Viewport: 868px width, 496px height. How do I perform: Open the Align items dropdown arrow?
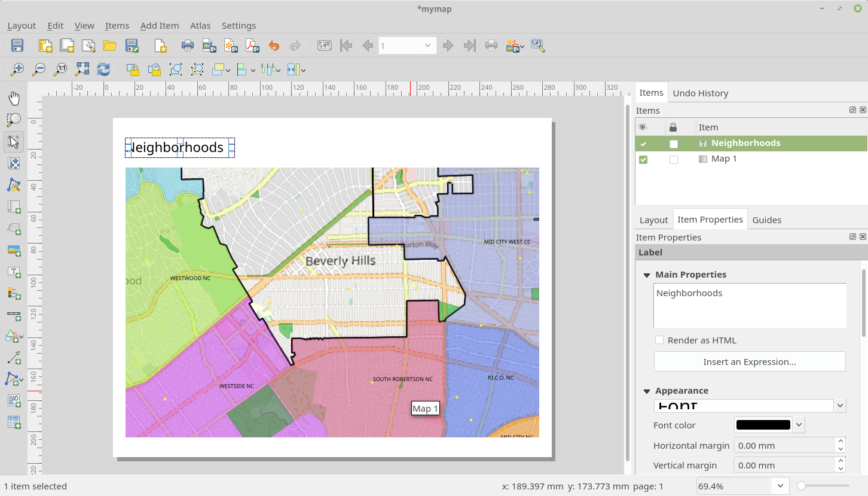pyautogui.click(x=253, y=71)
